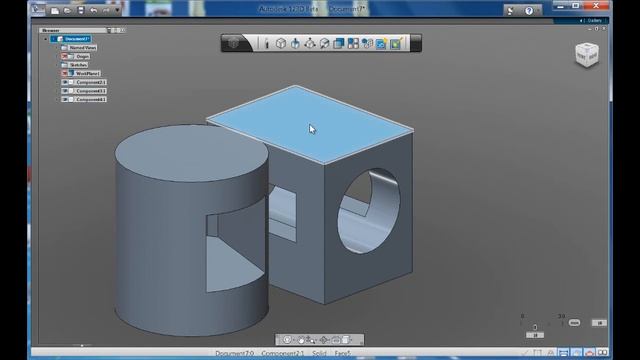Click the Open folder icon in title bar

point(67,10)
